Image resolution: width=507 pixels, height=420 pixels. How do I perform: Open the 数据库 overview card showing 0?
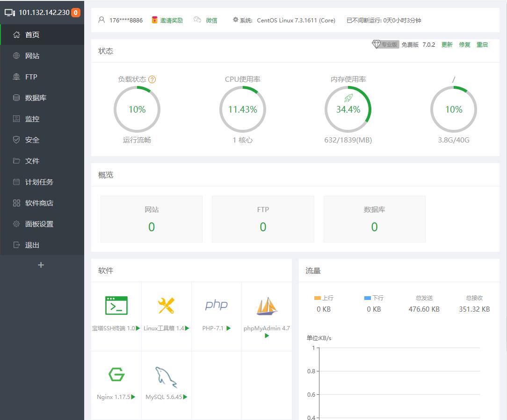point(375,219)
